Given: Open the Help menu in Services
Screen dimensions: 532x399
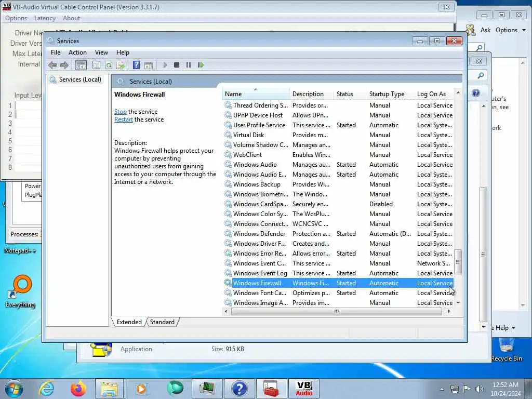Looking at the screenshot, I should tap(123, 52).
